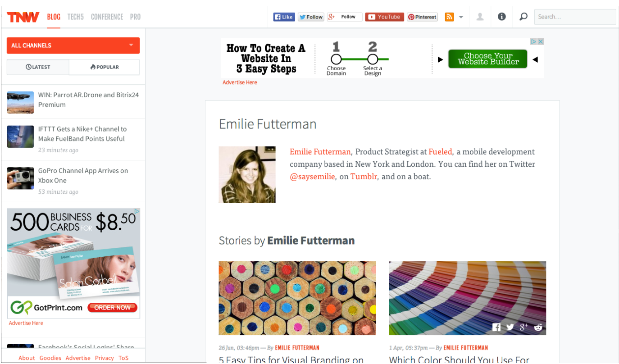Click Emilie Futterman's profile photo
This screenshot has height=364, width=619.
247,174
